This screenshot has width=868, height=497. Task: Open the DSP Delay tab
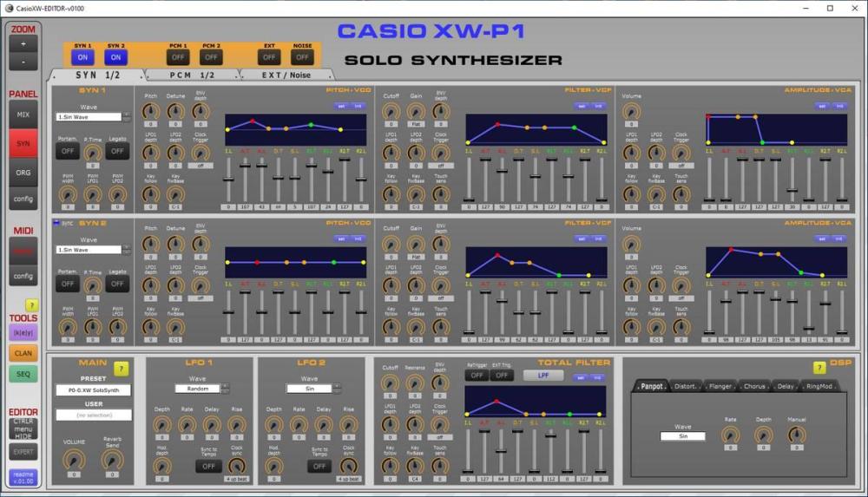tap(786, 386)
